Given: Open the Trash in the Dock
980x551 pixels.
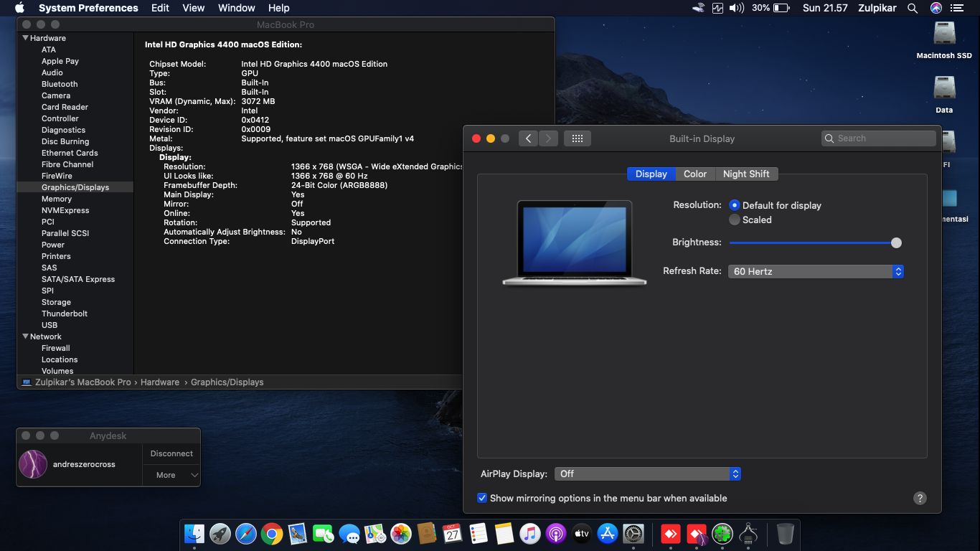Looking at the screenshot, I should (x=786, y=534).
